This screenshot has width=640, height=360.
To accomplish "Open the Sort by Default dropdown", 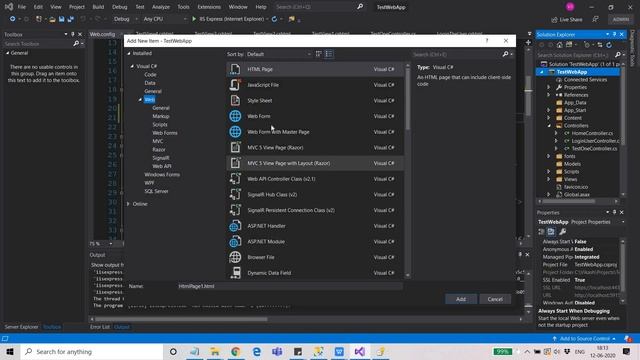I will coord(279,54).
